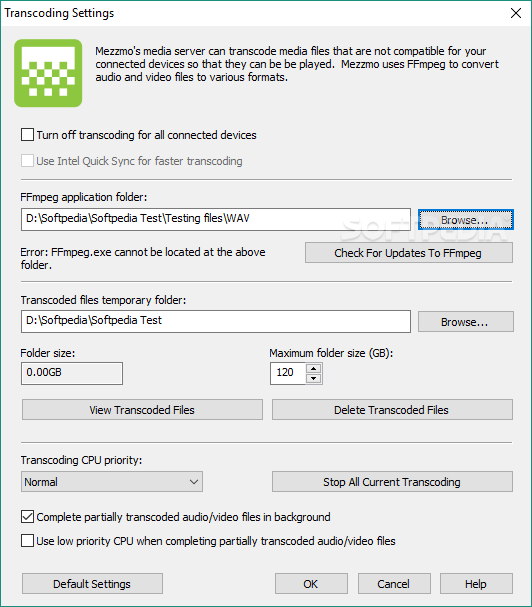This screenshot has height=607, width=532.
Task: Open Help for transcoding settings
Action: coord(476,584)
